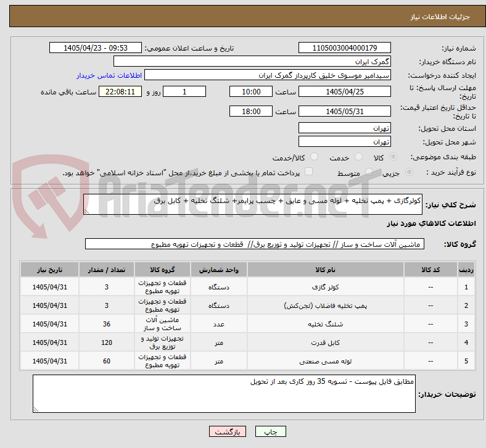Click the بازگشت (back) button
Image resolution: width=486 pixels, height=448 pixels.
point(227,431)
